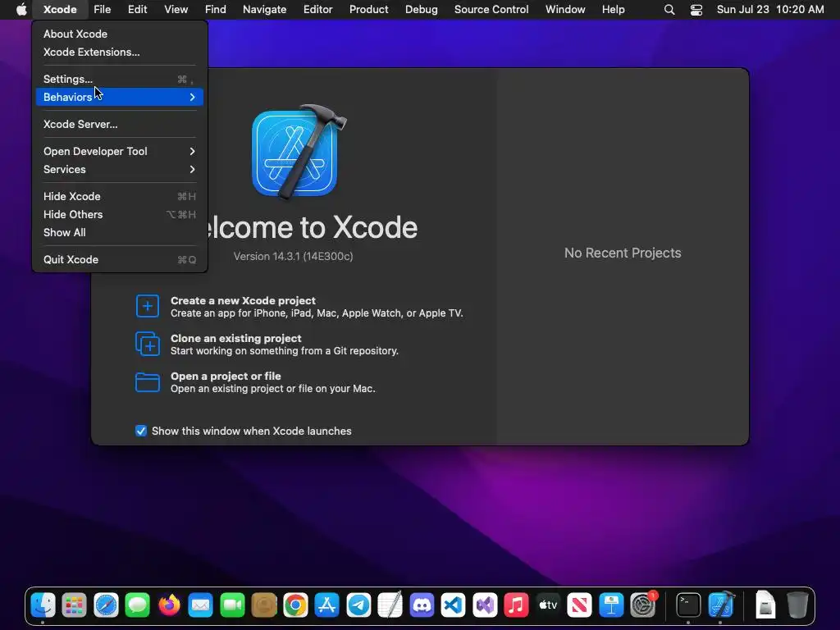Choose Quit Xcode
The image size is (840, 630).
tap(120, 260)
